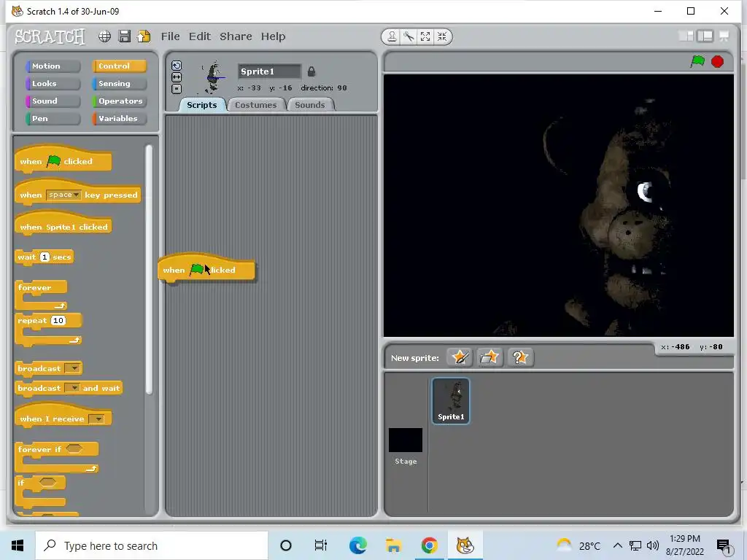Open the Windows Start menu
Image resolution: width=747 pixels, height=560 pixels.
[x=18, y=545]
